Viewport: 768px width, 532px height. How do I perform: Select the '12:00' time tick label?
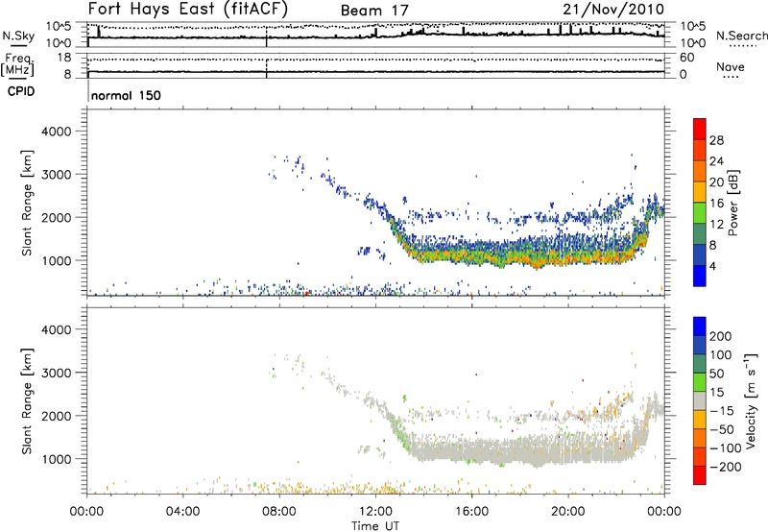[375, 512]
